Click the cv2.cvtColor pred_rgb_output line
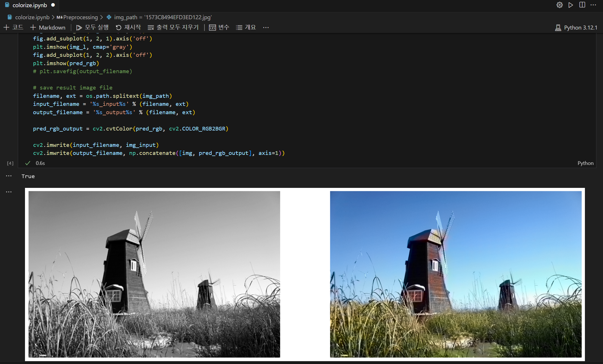Screen dimensions: 603x364 click(x=131, y=129)
